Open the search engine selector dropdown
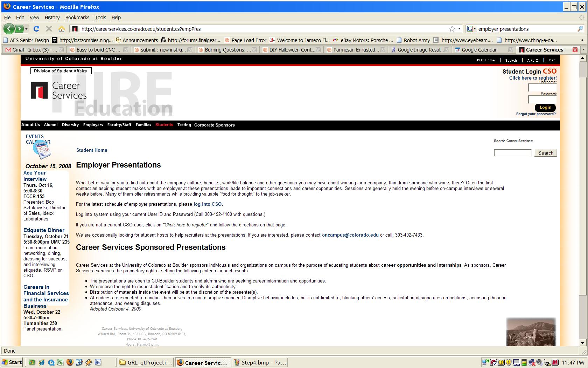The height and width of the screenshot is (368, 588). point(471,29)
